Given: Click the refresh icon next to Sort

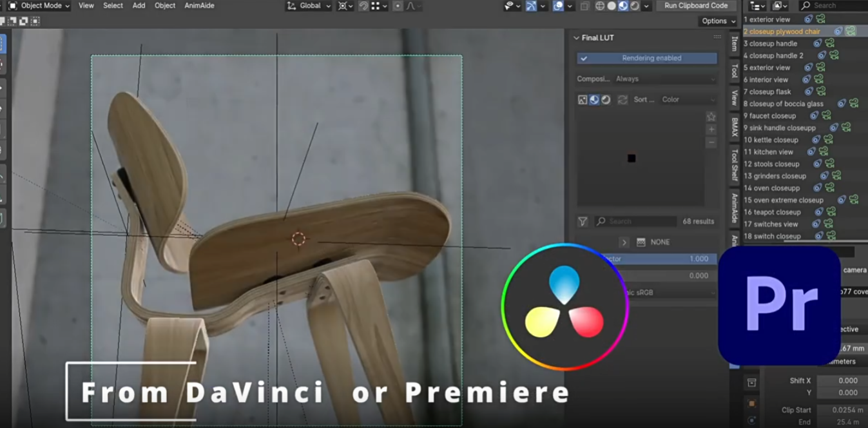Looking at the screenshot, I should tap(622, 100).
